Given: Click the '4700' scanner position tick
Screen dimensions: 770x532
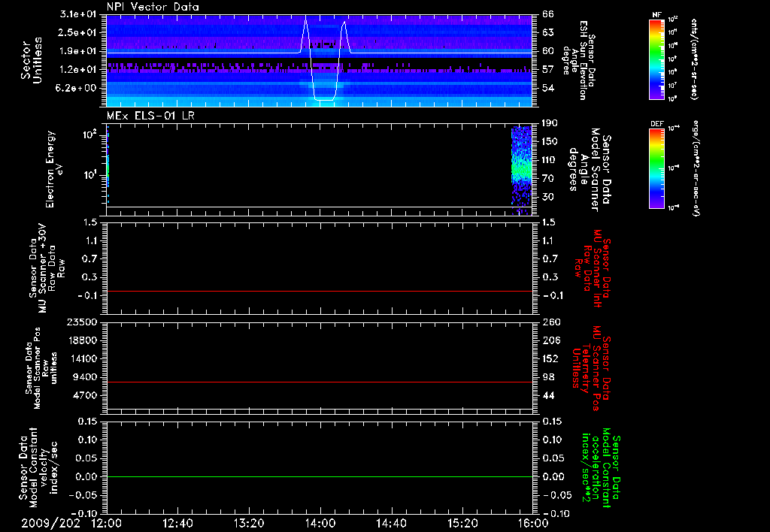Looking at the screenshot, I should point(85,395).
